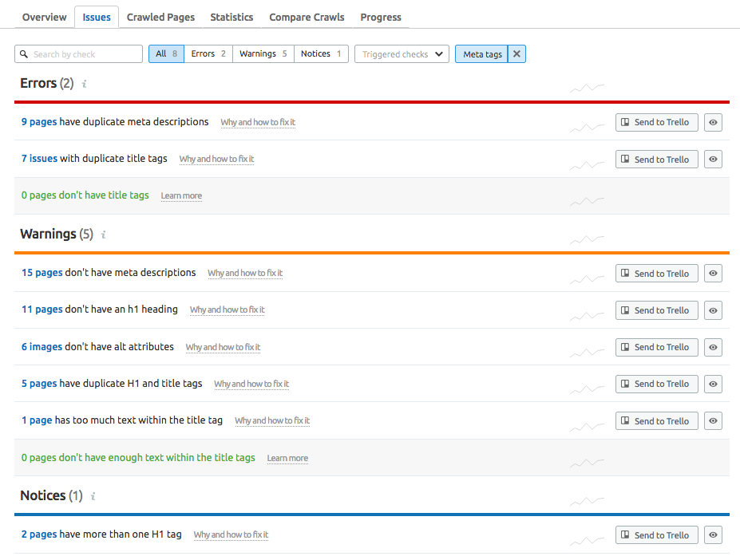
Task: Switch to the Crawled Pages tab
Action: pos(160,17)
